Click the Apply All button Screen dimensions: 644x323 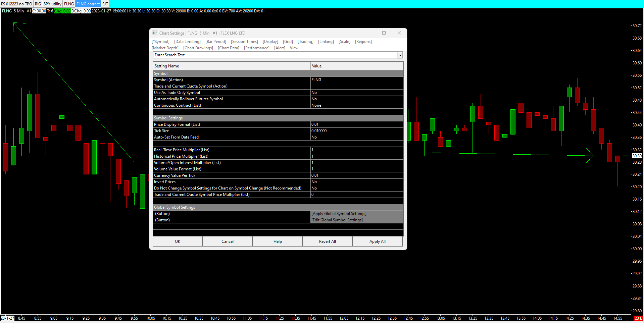[x=378, y=241]
